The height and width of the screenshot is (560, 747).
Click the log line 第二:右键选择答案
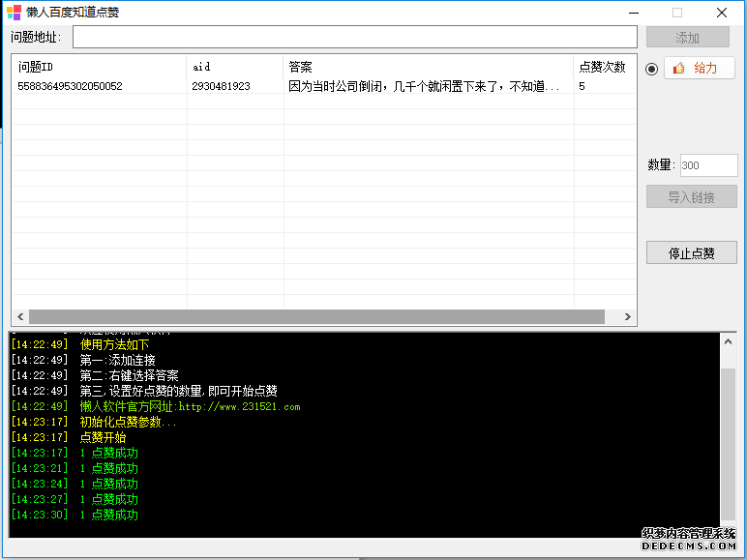129,375
